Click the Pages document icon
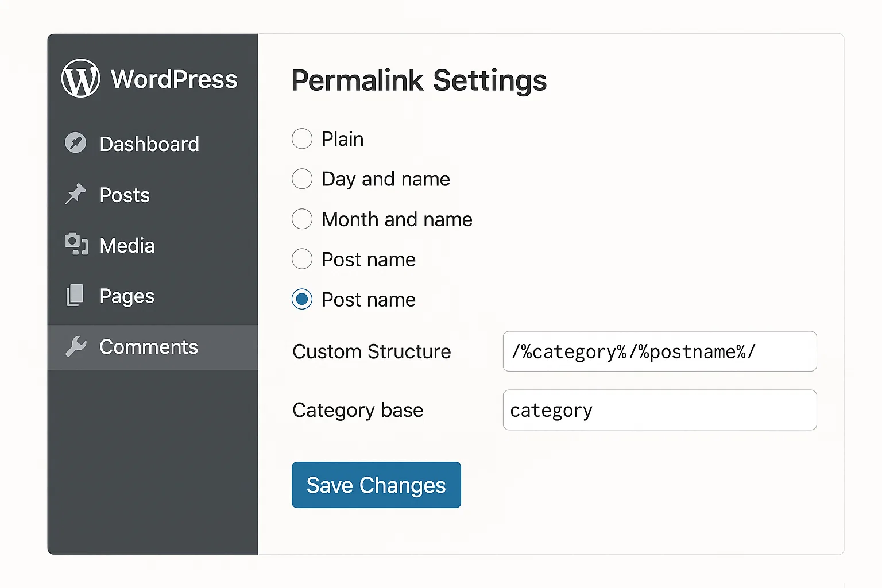The width and height of the screenshot is (882, 588). pos(75,296)
